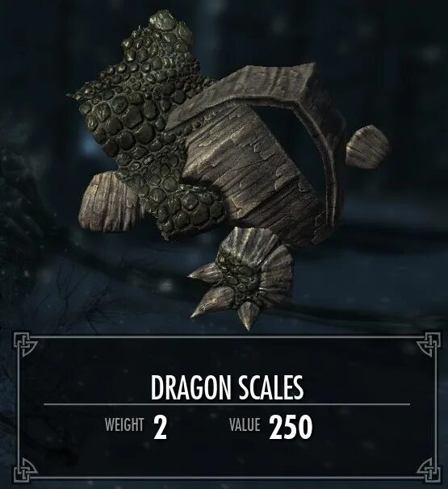
Task: Click the top border of the info card
Action: click(x=227, y=336)
